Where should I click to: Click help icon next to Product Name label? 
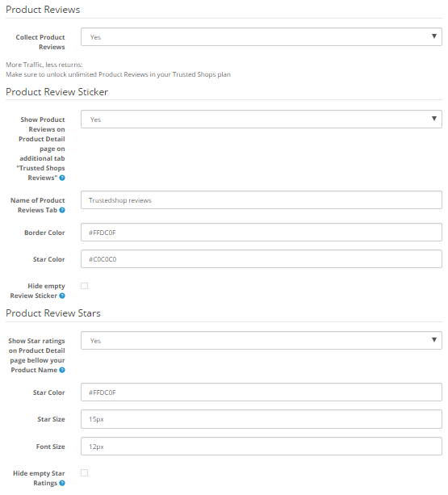(x=62, y=370)
